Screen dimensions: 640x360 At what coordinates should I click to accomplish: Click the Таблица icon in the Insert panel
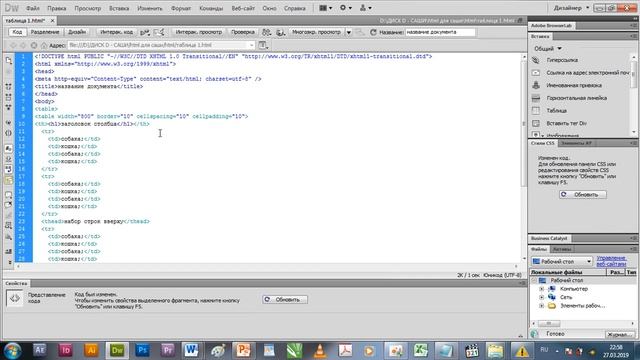click(536, 111)
